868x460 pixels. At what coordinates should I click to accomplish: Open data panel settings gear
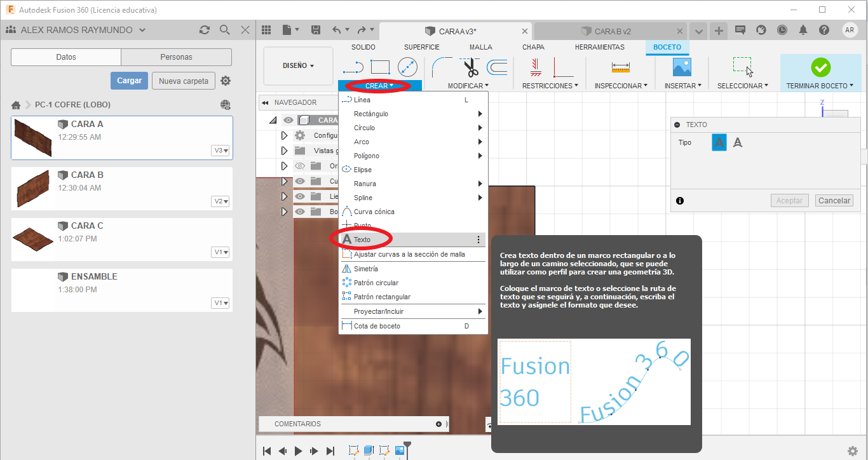226,81
